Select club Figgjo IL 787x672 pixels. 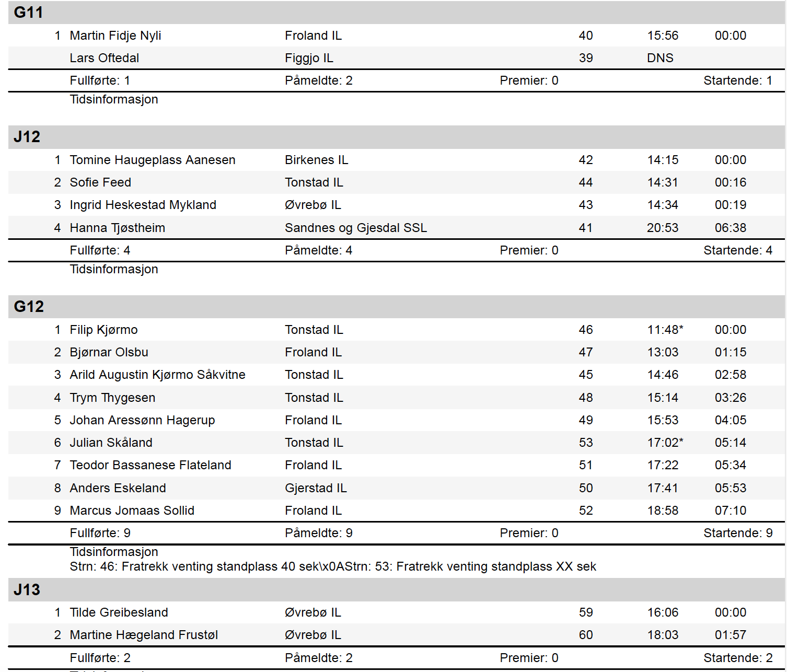tap(309, 58)
